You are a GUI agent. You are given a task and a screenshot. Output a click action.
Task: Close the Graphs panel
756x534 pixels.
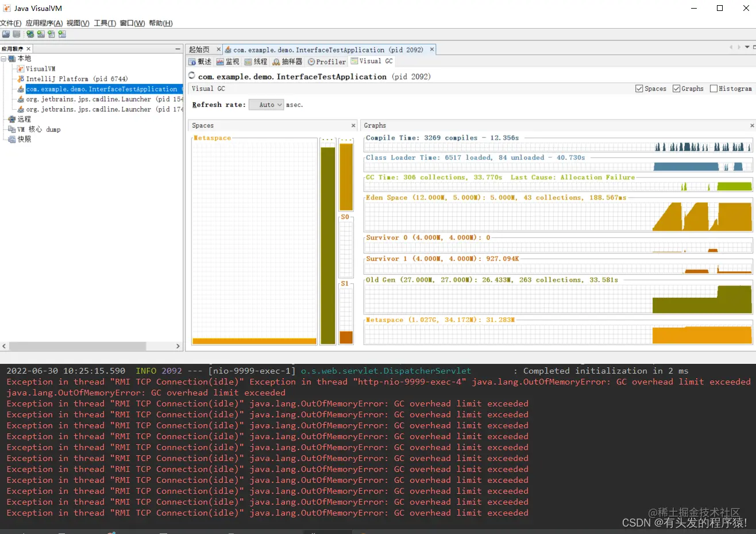[x=752, y=125]
